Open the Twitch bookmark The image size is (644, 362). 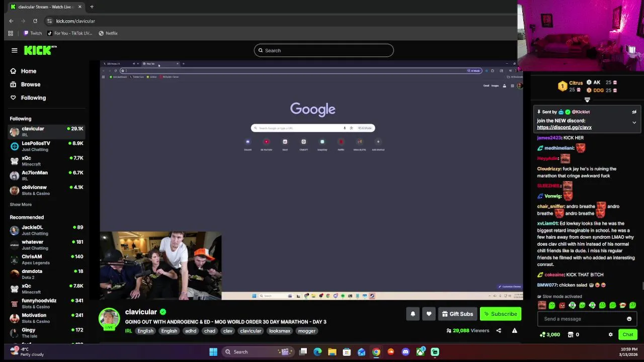pyautogui.click(x=33, y=33)
